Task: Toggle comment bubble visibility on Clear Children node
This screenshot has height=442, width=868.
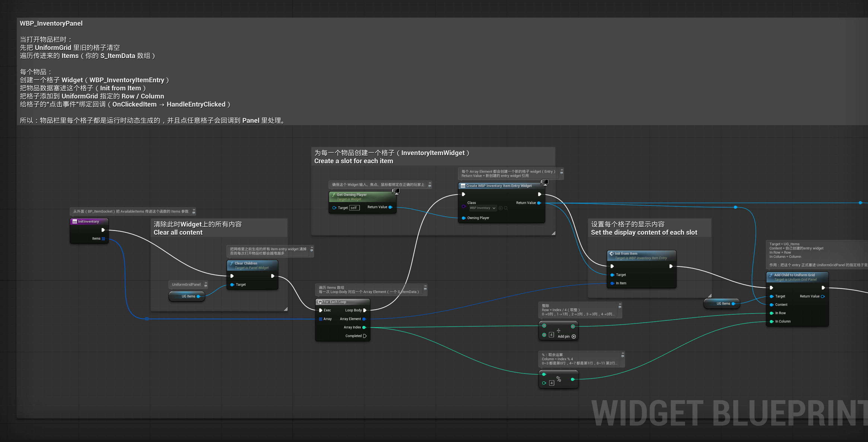Action: click(312, 251)
